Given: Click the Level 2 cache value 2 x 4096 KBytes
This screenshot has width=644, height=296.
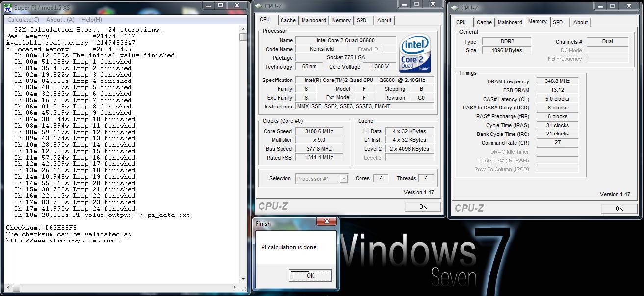Looking at the screenshot, I should (x=409, y=149).
